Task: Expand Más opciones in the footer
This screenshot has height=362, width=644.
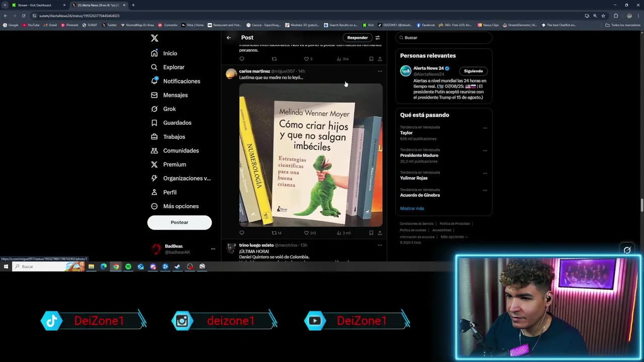Action: (x=454, y=237)
